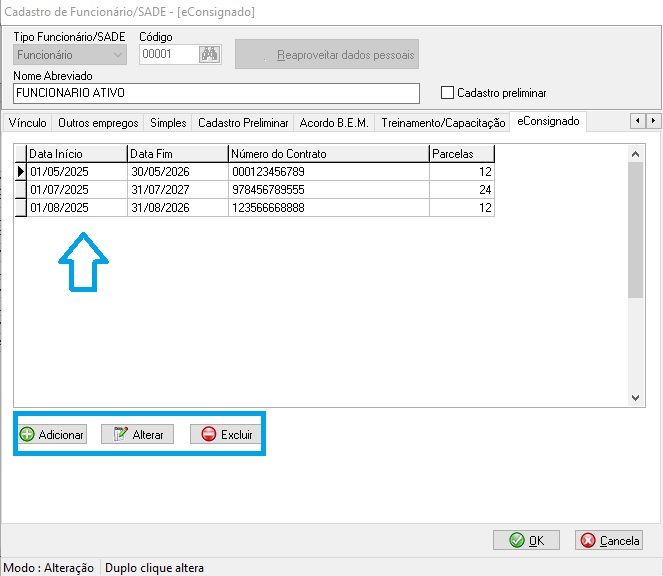Screen dimensions: 663x576
Task: Switch to the Vínculo tab
Action: (27, 123)
